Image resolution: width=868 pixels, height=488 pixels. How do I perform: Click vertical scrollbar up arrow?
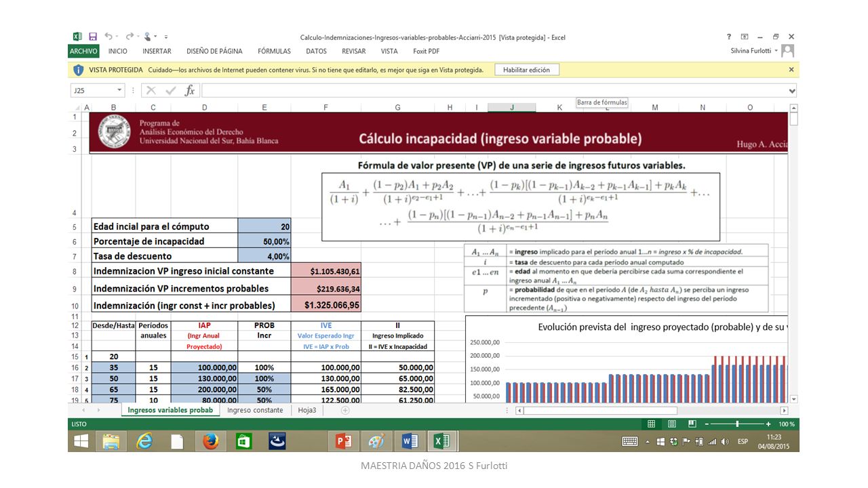(794, 108)
